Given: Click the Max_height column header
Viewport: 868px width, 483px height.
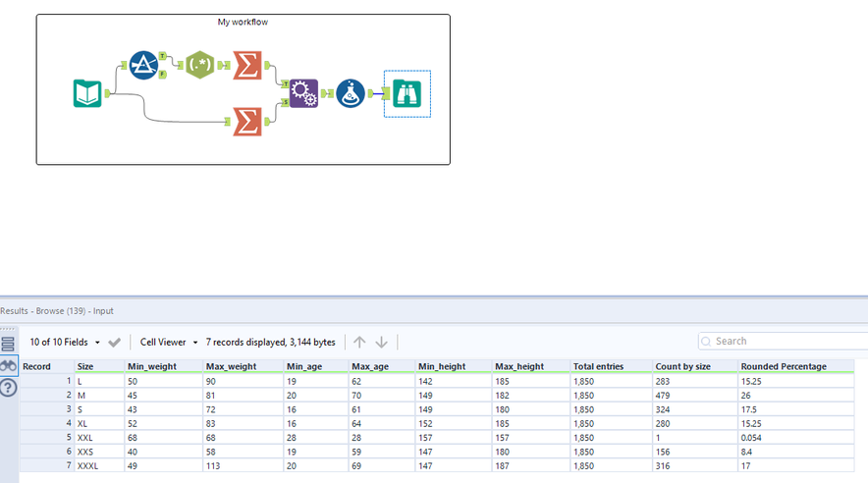Looking at the screenshot, I should coord(531,366).
